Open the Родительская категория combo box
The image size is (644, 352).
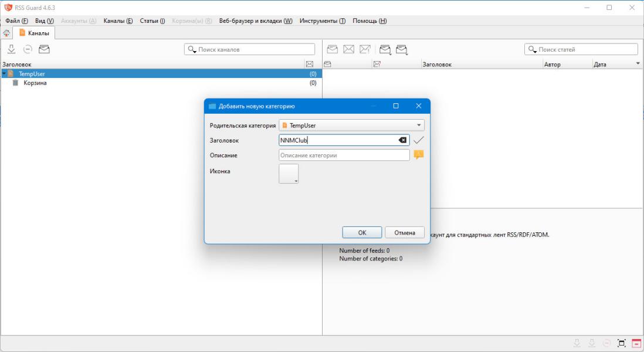351,126
